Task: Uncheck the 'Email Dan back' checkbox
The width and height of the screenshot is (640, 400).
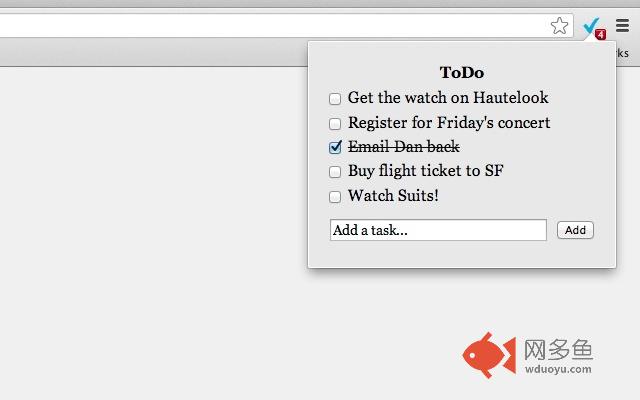Action: [335, 148]
